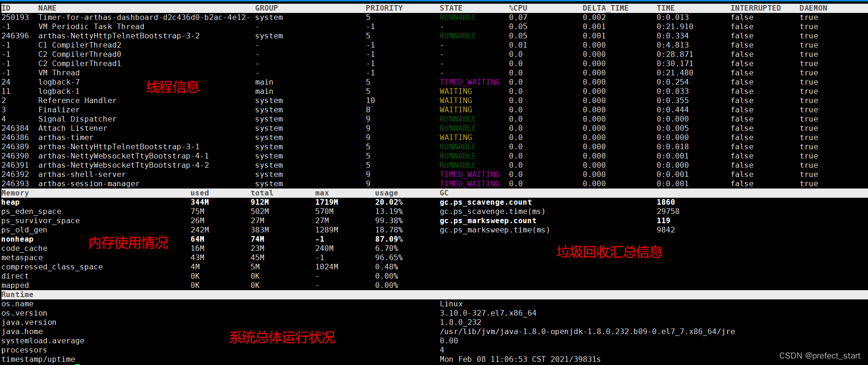
Task: Click the 0.07 CPU value
Action: pos(518,18)
